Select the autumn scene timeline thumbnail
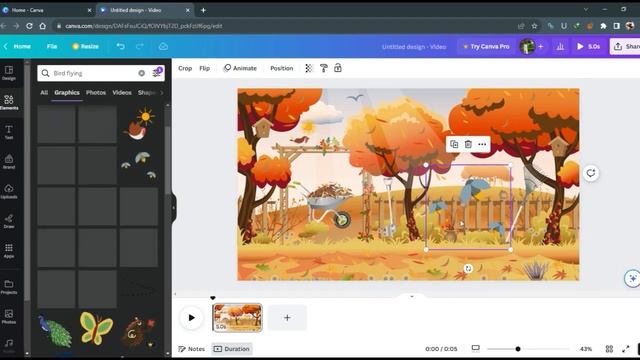 click(x=237, y=318)
